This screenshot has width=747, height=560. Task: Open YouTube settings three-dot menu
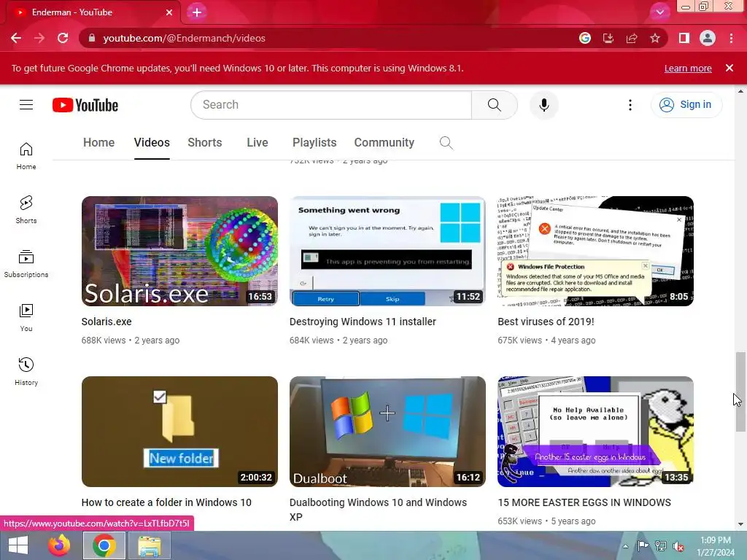pyautogui.click(x=630, y=105)
